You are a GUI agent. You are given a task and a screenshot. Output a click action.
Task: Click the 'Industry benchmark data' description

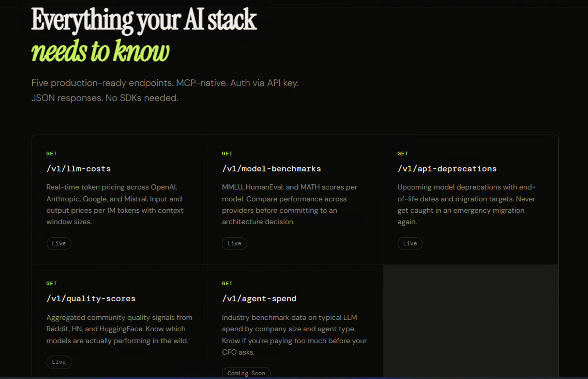294,335
